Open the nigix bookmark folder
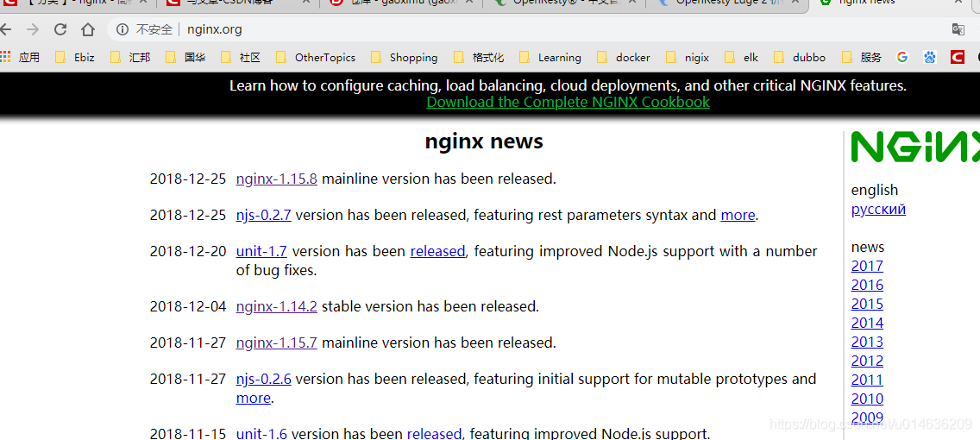 pyautogui.click(x=688, y=58)
